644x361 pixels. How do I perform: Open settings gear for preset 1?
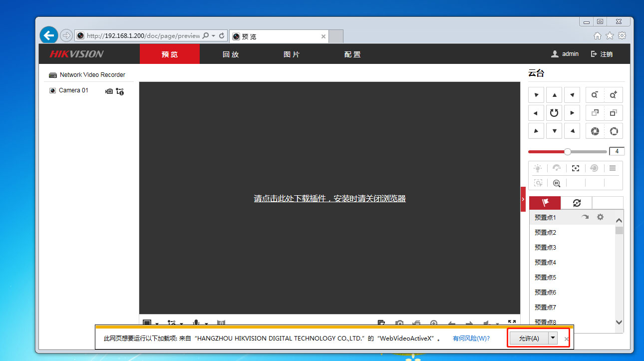pyautogui.click(x=600, y=217)
